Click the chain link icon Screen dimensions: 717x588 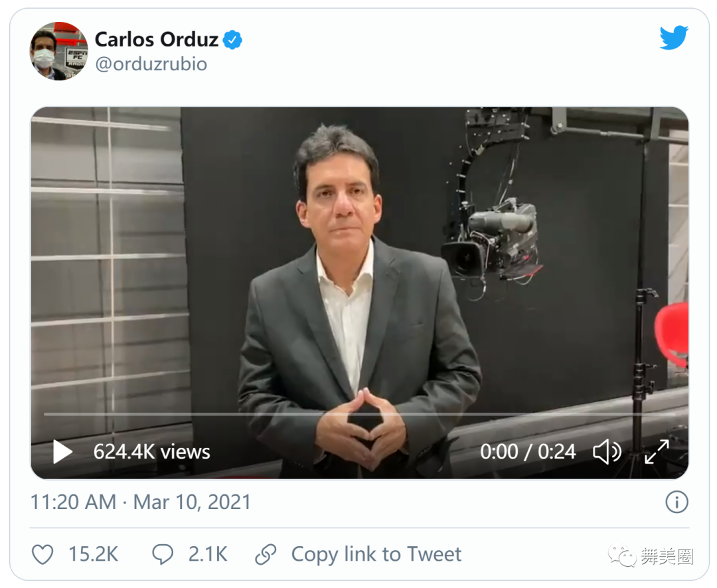tap(266, 554)
